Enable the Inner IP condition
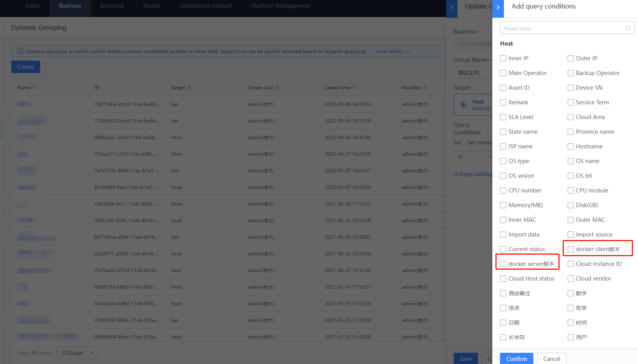Image resolution: width=638 pixels, height=364 pixels. pos(503,58)
